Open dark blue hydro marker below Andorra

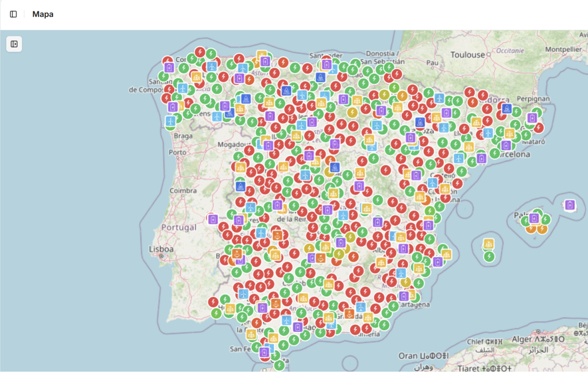[507, 109]
